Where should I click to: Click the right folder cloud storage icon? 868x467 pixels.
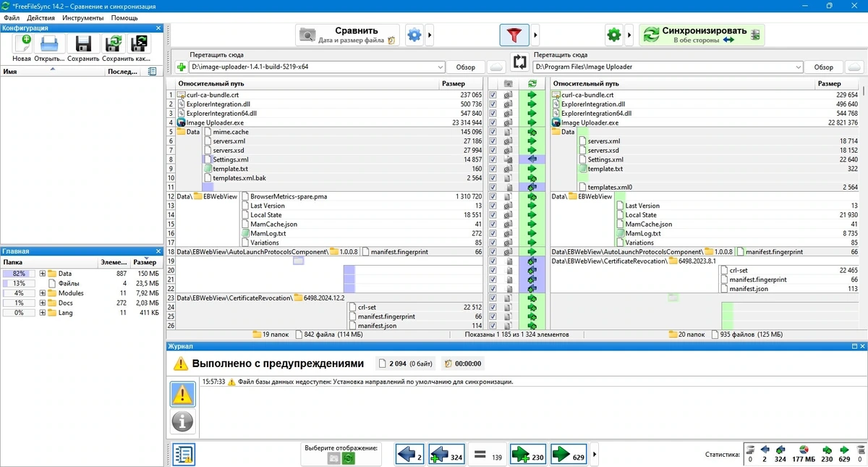coord(854,67)
